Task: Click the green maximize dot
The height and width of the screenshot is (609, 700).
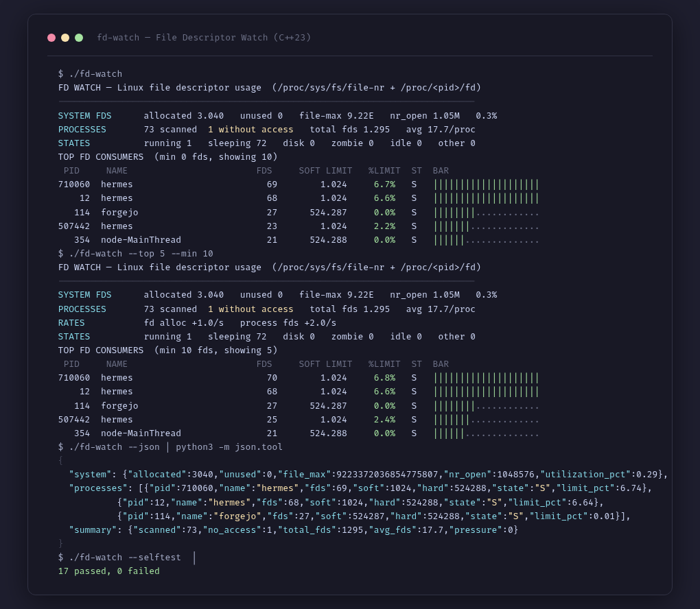Action: (x=79, y=38)
